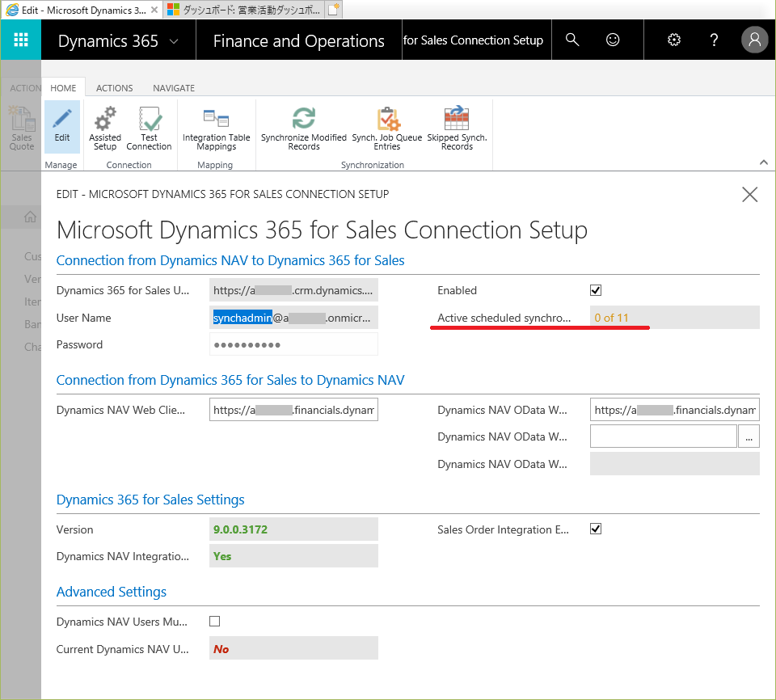Image resolution: width=776 pixels, height=700 pixels.
Task: Expand the Dynamics 365 dropdown chevron
Action: pos(174,41)
